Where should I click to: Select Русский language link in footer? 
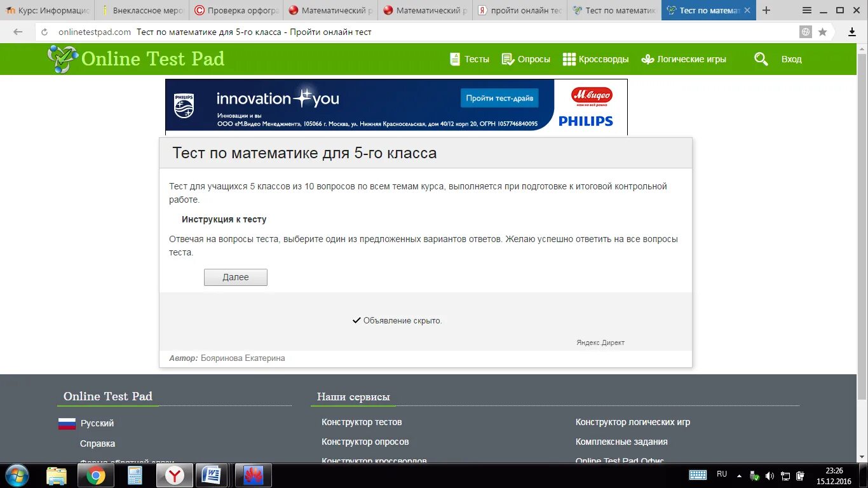pos(97,423)
